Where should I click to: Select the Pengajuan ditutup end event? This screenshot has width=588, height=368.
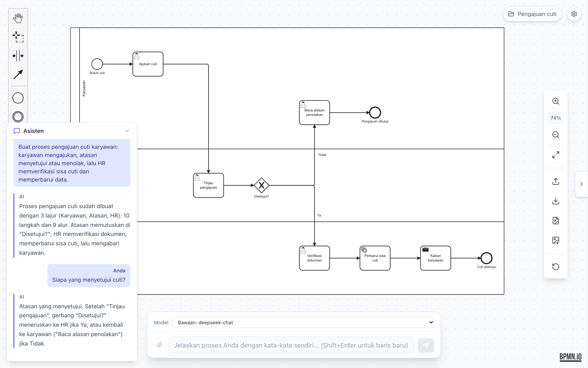(375, 112)
